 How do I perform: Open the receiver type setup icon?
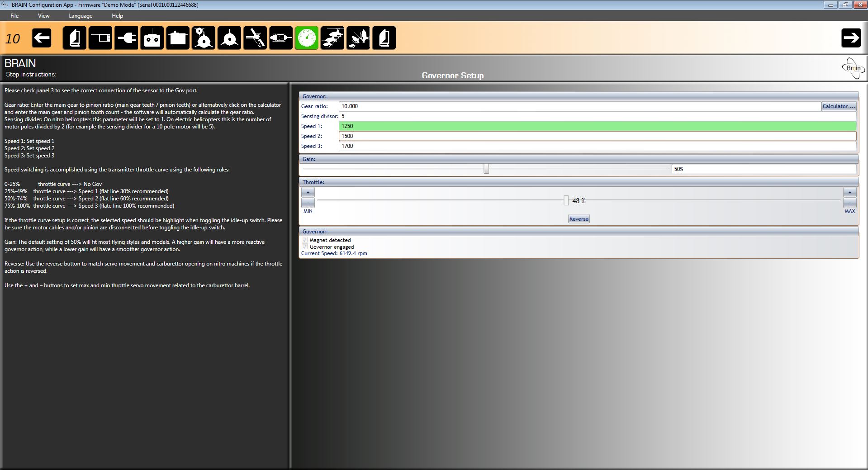pos(100,38)
